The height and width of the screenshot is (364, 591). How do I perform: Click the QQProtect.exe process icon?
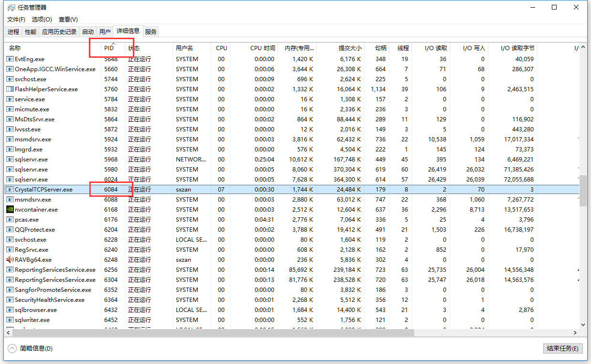(x=10, y=230)
